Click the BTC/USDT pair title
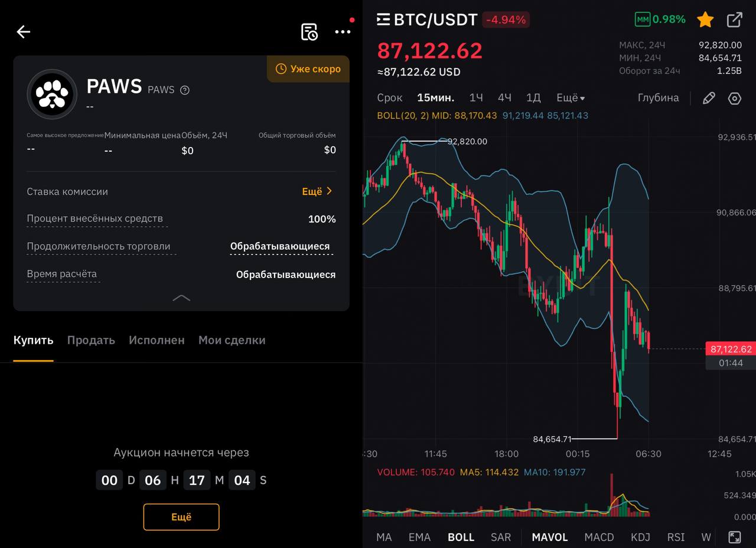The image size is (756, 548). coord(435,19)
